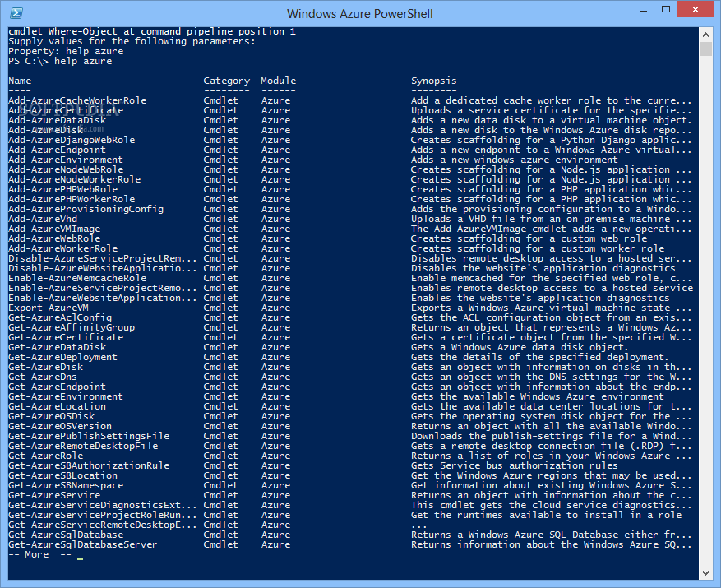Viewport: 721px width, 588px height.
Task: Open the PowerShell system menu icon
Action: coord(16,13)
